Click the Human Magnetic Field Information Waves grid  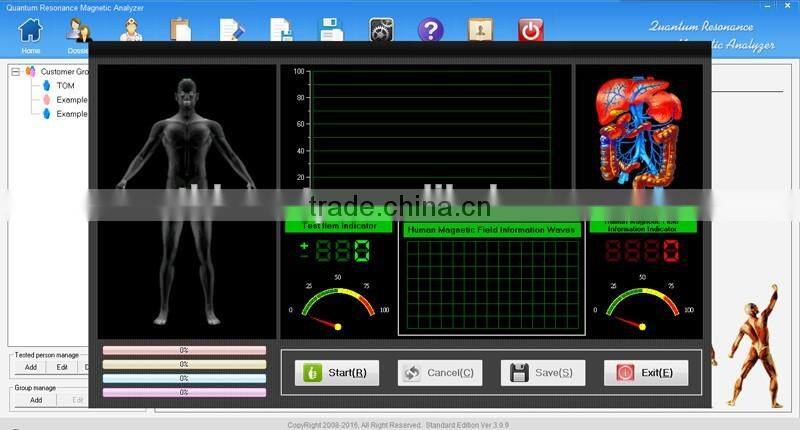pyautogui.click(x=492, y=286)
